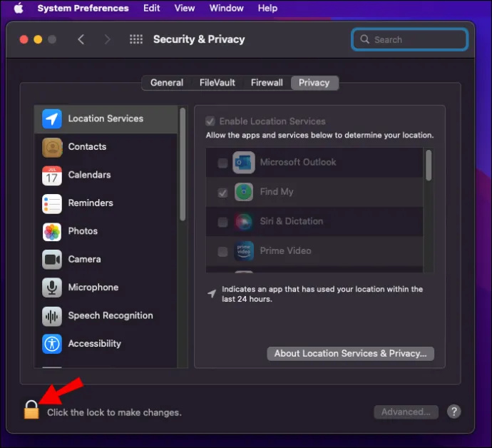Click the Reminders list icon
This screenshot has width=492, height=448.
coord(52,204)
